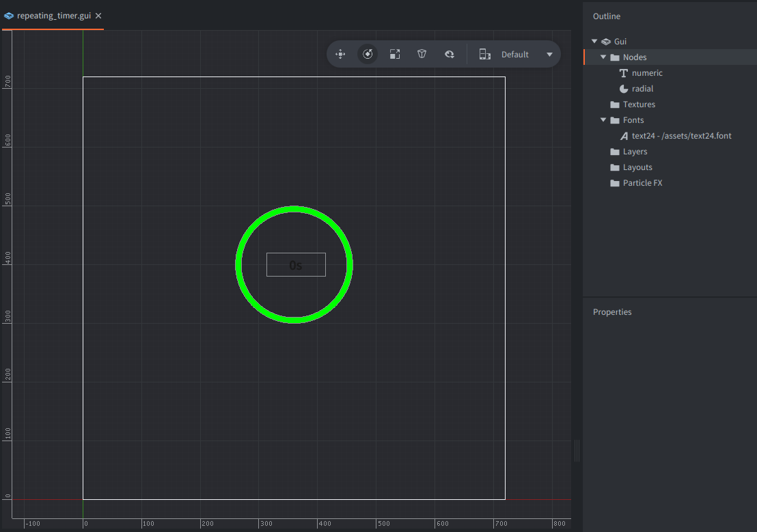
Task: Select the text24 font entry
Action: (x=680, y=136)
